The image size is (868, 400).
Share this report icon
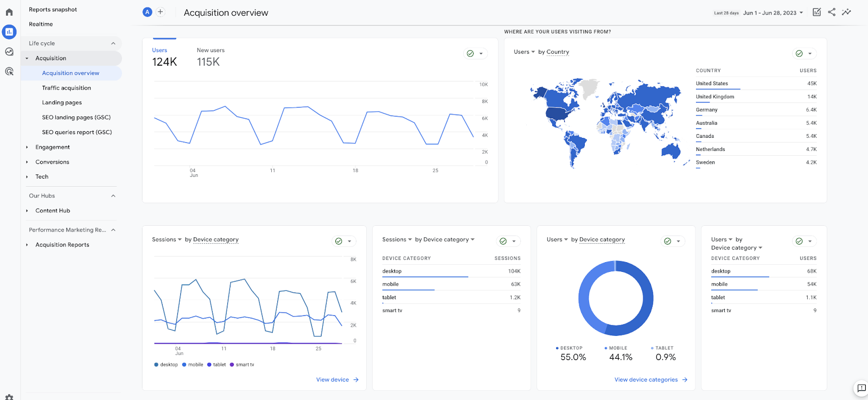832,12
